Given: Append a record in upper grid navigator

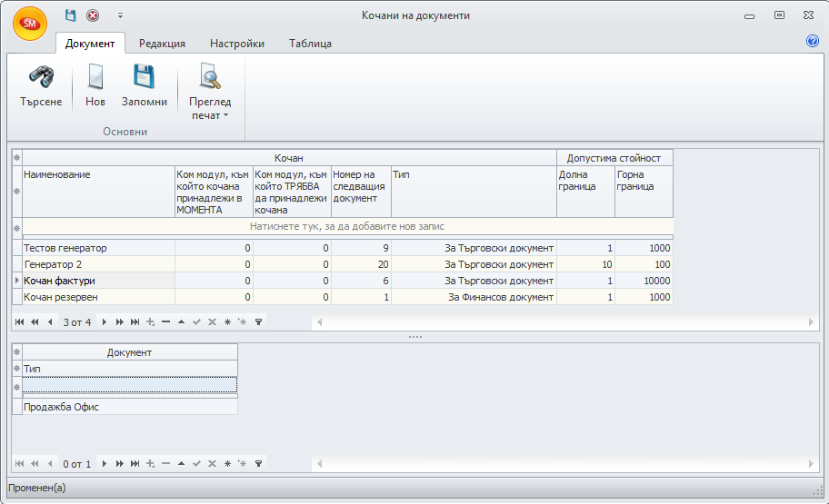Looking at the screenshot, I should (150, 321).
